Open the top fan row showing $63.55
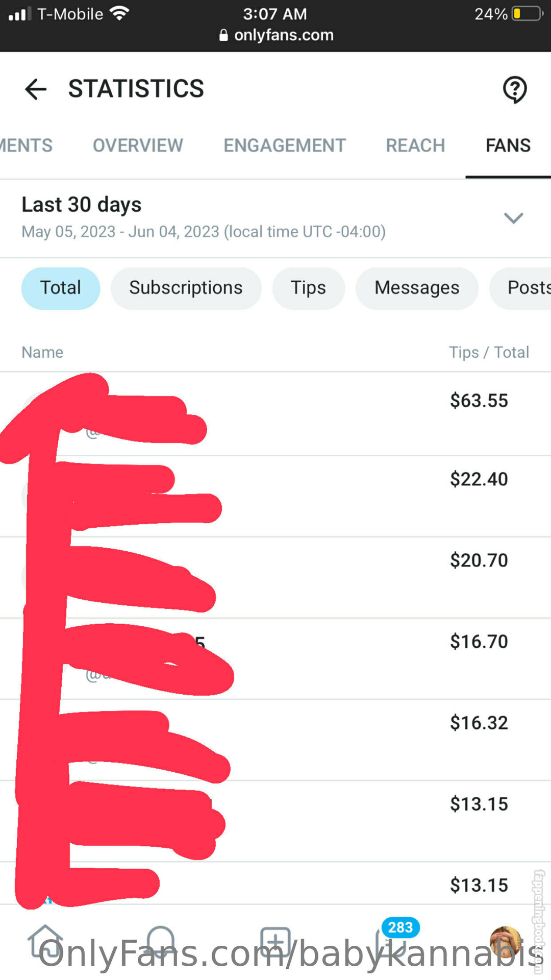The width and height of the screenshot is (551, 980). tap(306, 413)
